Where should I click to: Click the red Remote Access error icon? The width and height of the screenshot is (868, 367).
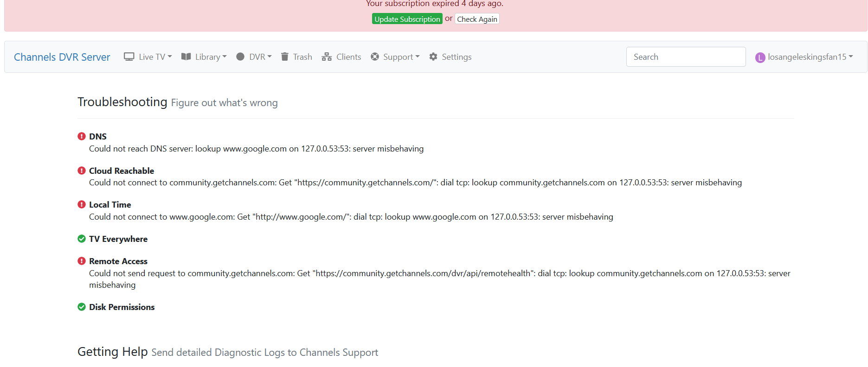(x=82, y=261)
